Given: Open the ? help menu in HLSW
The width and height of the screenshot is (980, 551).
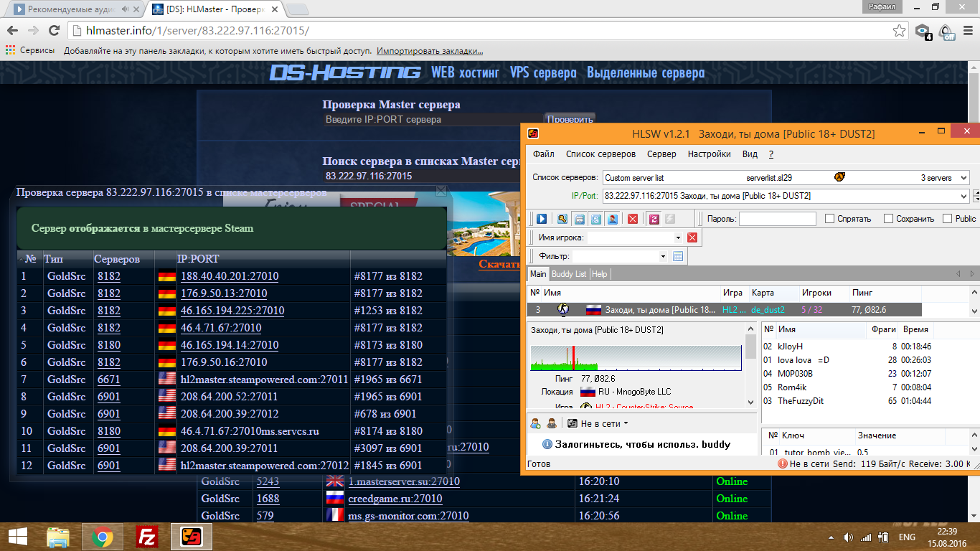Looking at the screenshot, I should coord(771,154).
